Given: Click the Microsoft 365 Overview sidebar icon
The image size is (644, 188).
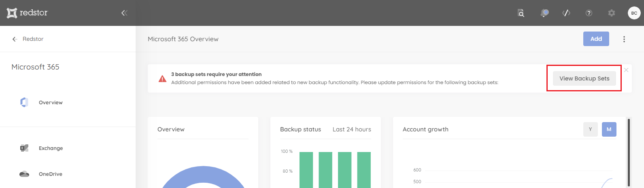Looking at the screenshot, I should pos(24,103).
